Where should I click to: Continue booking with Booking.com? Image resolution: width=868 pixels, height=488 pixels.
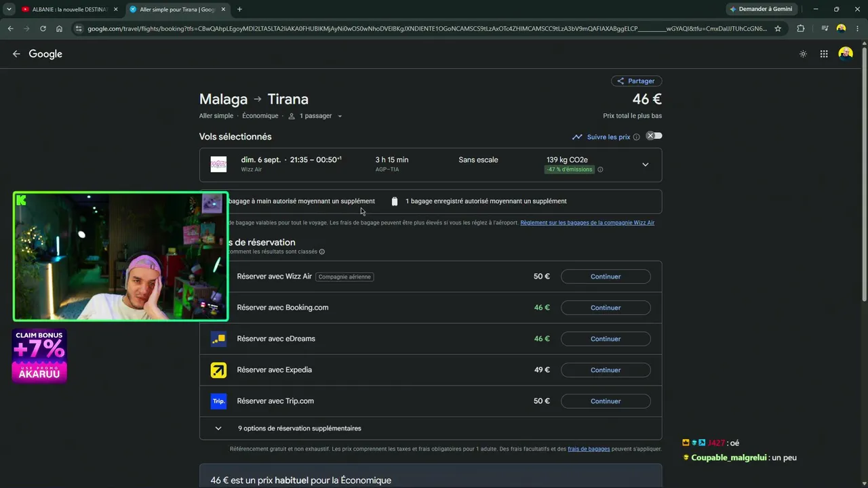[x=606, y=308]
